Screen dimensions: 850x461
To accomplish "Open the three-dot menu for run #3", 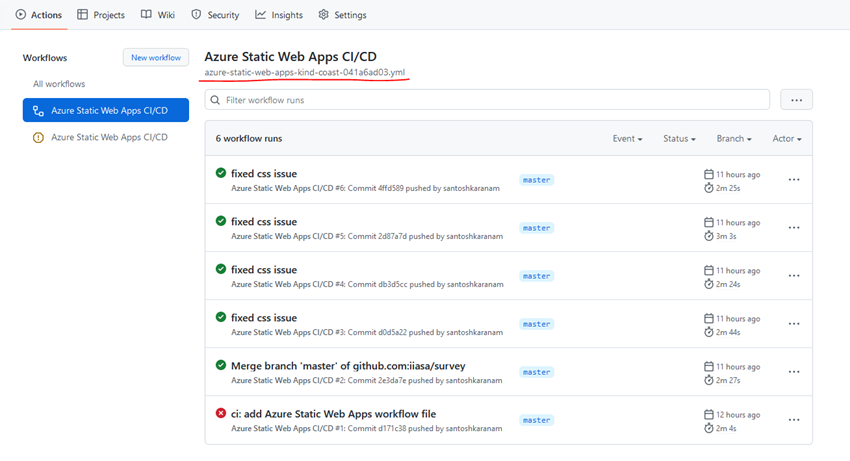I will tap(794, 324).
